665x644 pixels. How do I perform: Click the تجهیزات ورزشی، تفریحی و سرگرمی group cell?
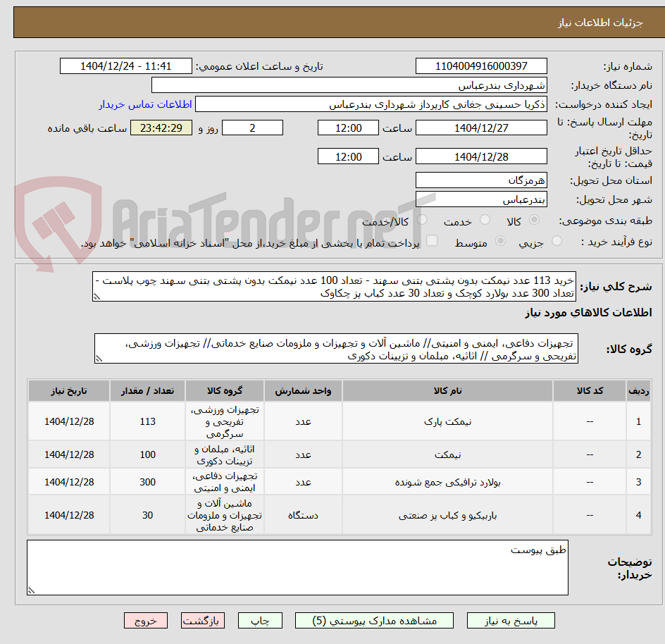224,421
